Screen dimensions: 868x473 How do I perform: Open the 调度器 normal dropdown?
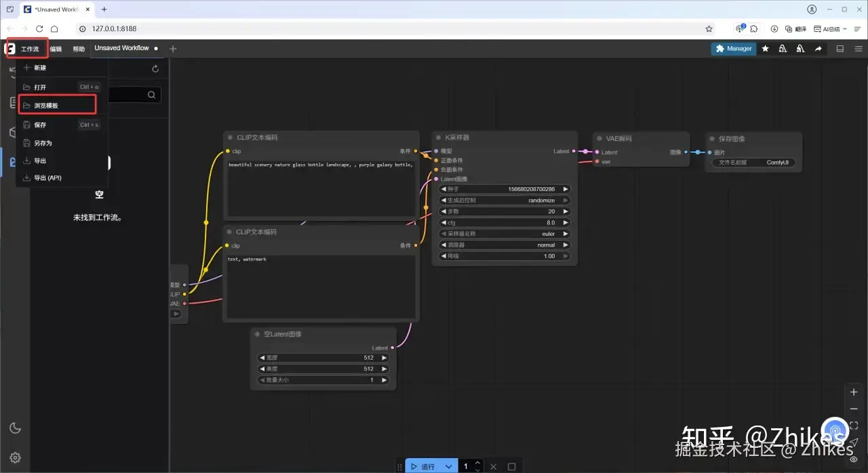coord(505,245)
